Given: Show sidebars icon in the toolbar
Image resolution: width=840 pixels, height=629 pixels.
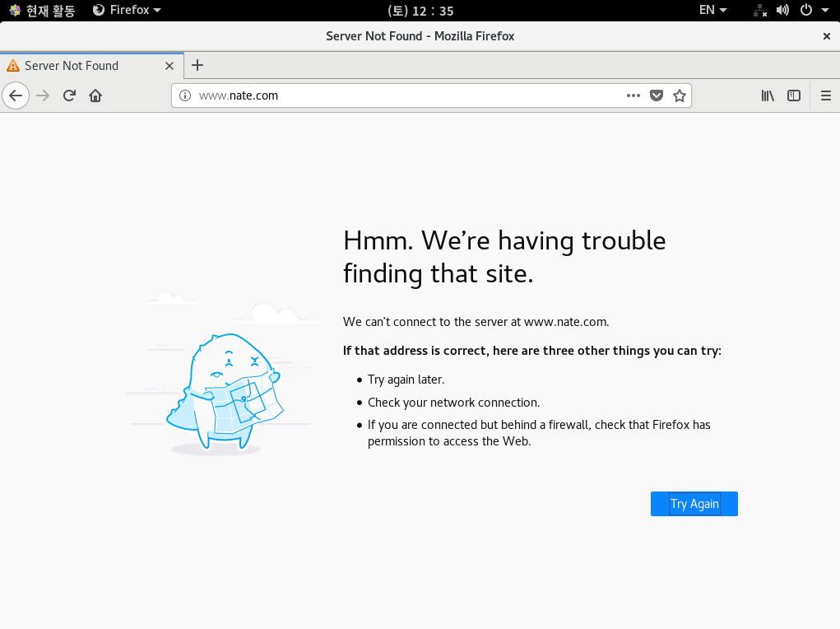Looking at the screenshot, I should pyautogui.click(x=794, y=96).
